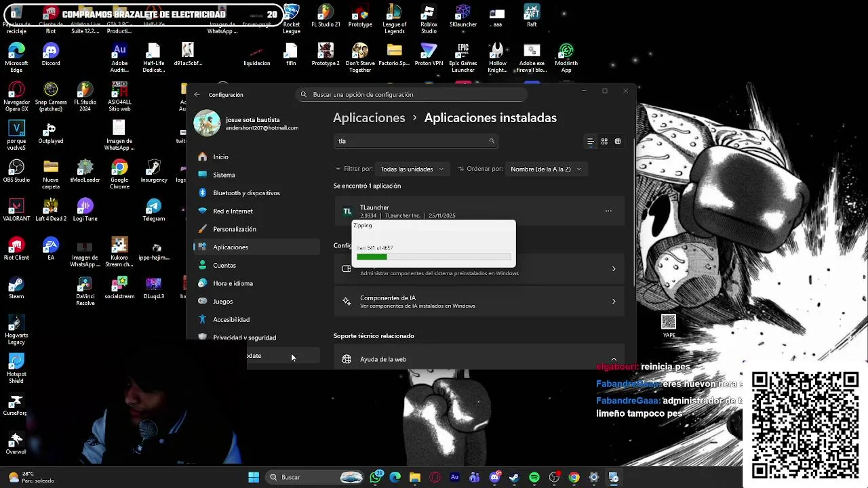Select Privacidad y seguridad sidebar item

[x=256, y=338]
